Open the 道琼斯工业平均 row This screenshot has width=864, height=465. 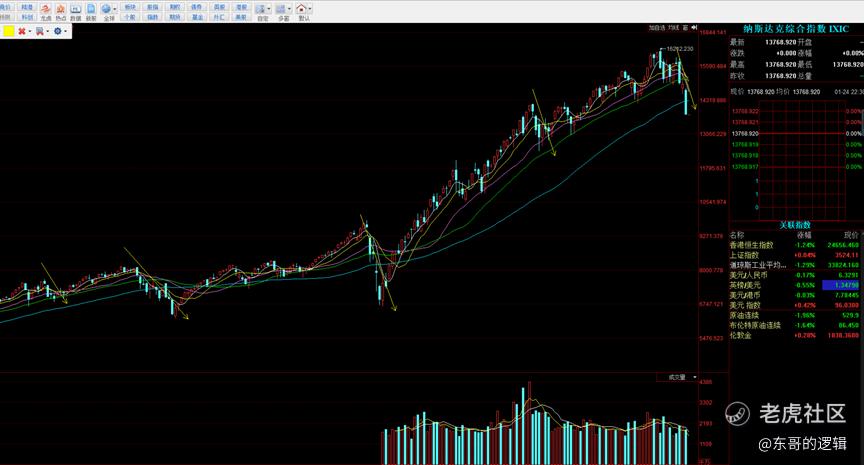pos(795,265)
